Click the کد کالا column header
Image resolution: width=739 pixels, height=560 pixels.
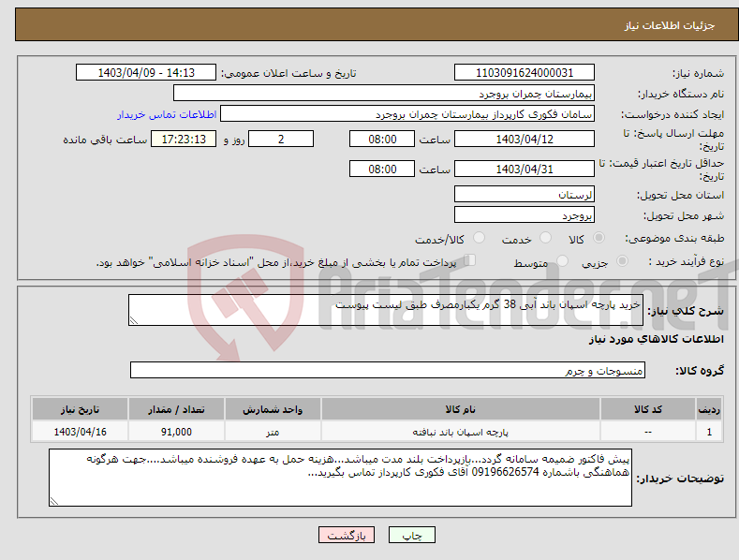click(x=648, y=409)
